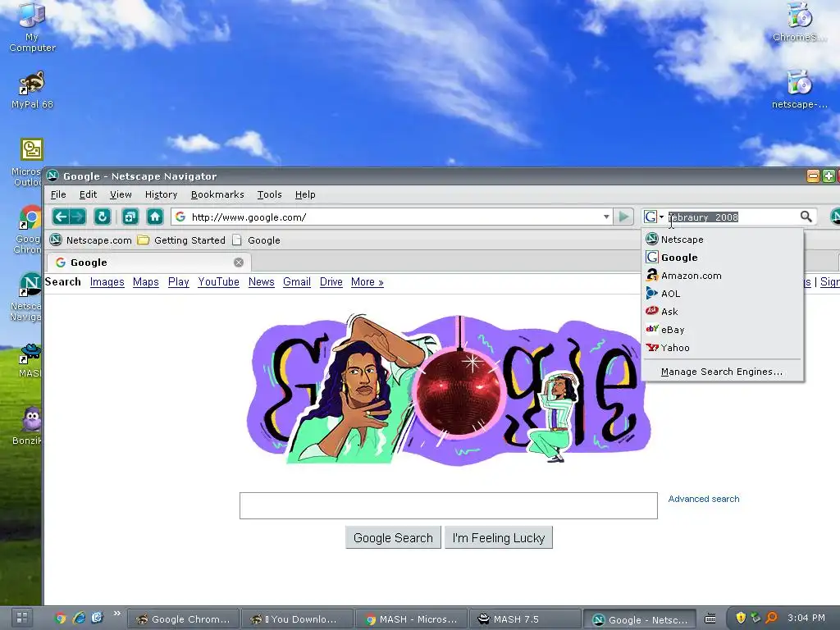840x630 pixels.
Task: Open MyPal 68 desktop icon
Action: tap(32, 90)
